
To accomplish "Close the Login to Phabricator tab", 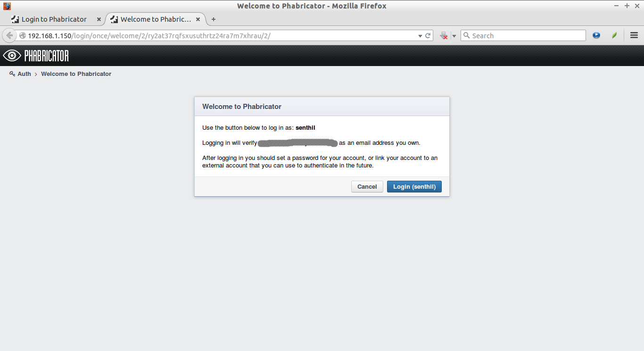I will tap(99, 19).
